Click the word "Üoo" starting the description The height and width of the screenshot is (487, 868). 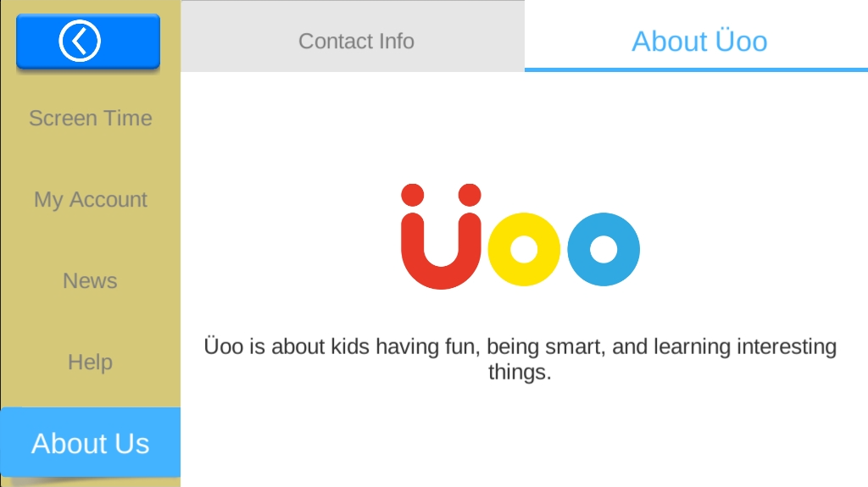tap(224, 346)
